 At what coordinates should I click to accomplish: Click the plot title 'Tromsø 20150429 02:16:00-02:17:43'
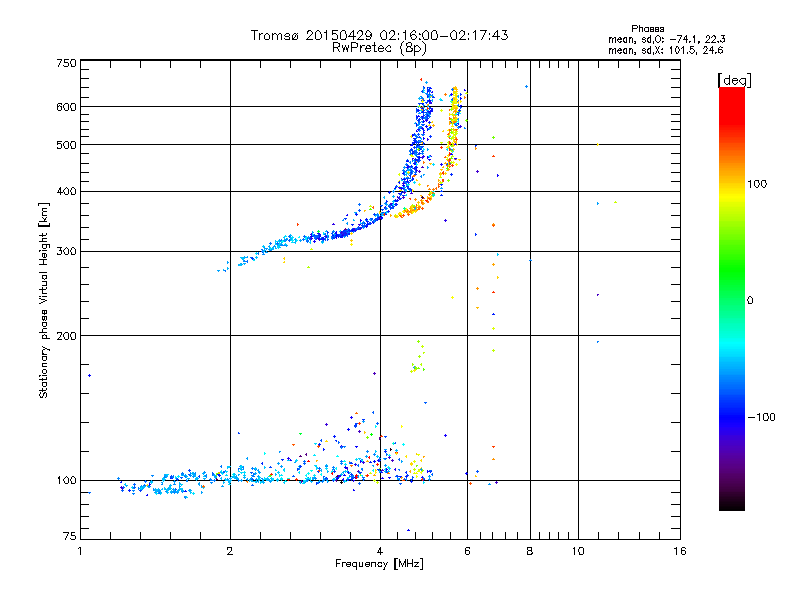point(379,35)
